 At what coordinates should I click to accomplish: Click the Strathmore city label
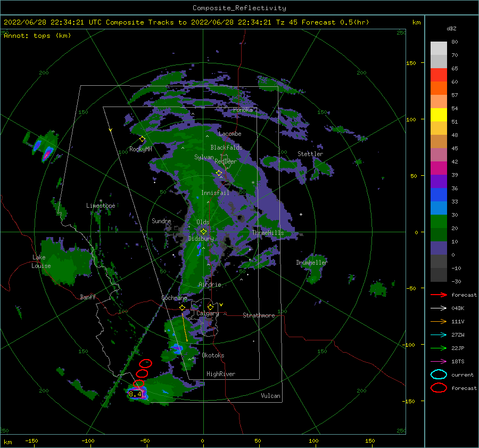click(259, 315)
